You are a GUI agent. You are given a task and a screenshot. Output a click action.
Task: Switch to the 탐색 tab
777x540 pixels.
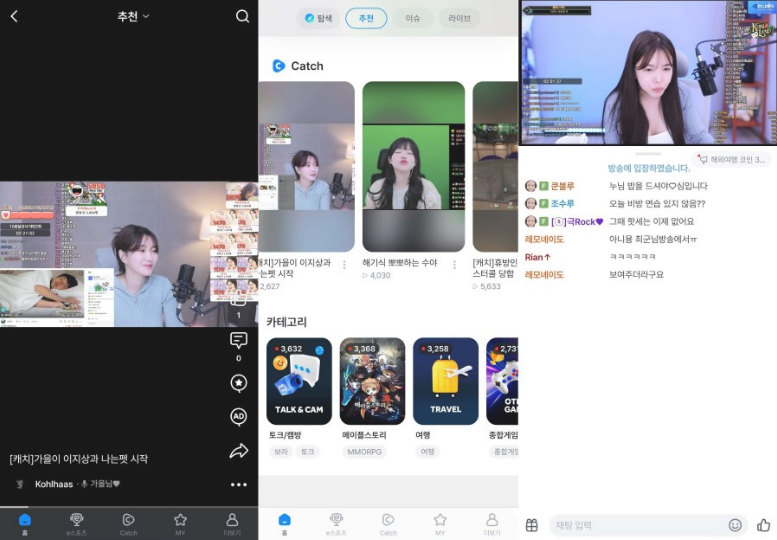point(318,18)
